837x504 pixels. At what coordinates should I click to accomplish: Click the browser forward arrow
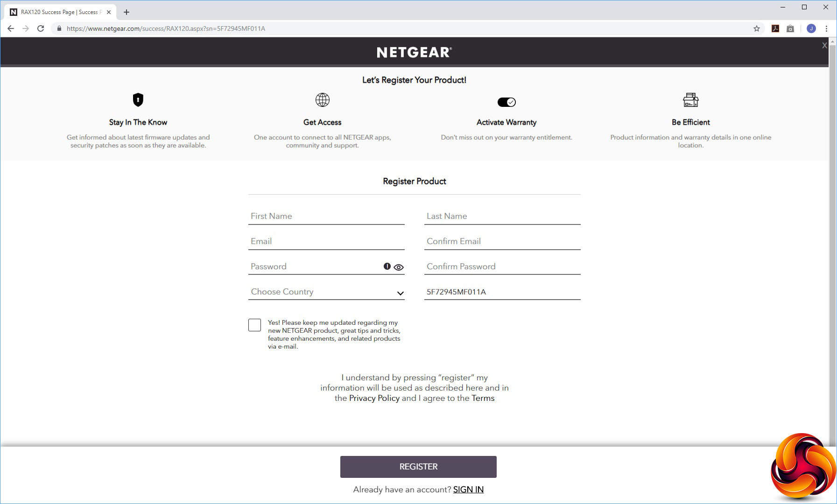click(x=26, y=28)
